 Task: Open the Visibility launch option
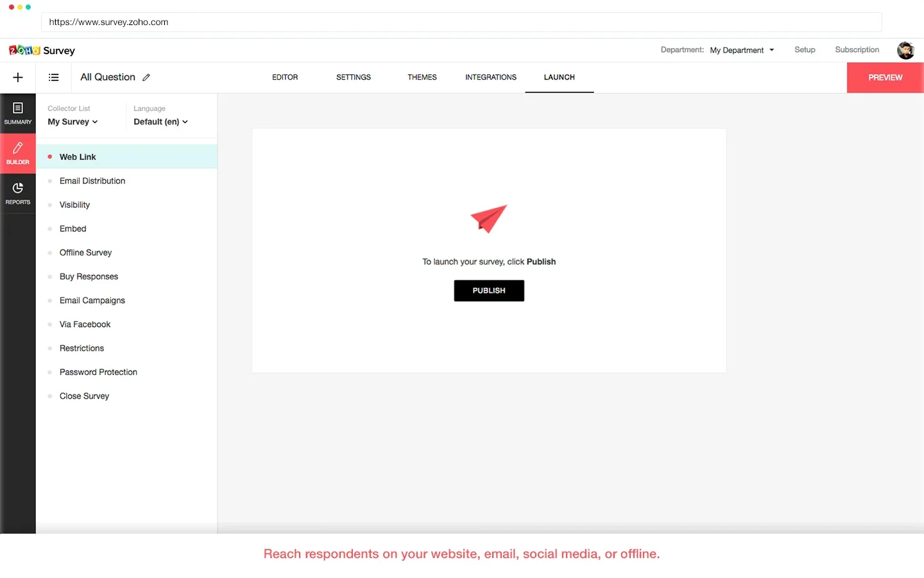coord(75,204)
